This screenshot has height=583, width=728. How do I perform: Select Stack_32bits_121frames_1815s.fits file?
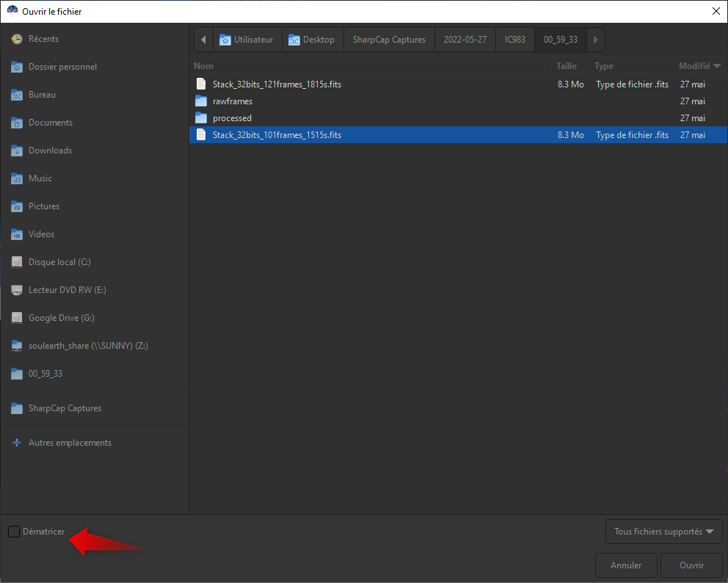[277, 84]
